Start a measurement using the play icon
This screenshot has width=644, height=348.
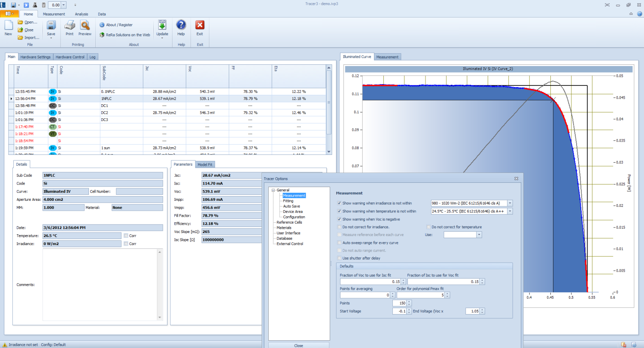point(26,5)
